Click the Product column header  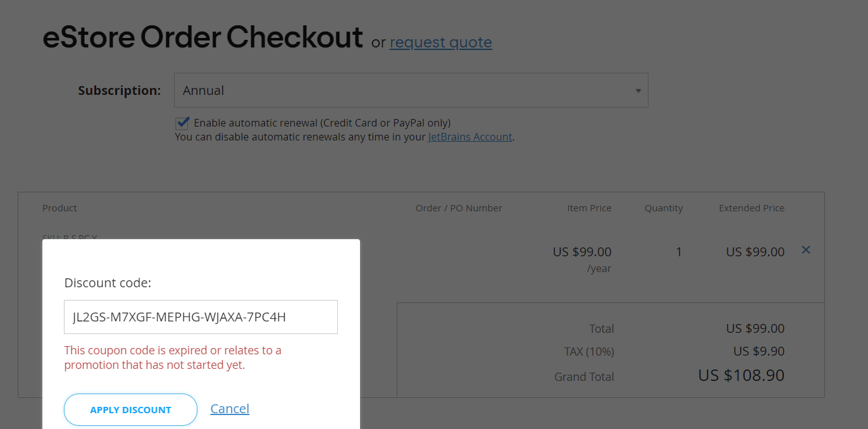point(59,208)
